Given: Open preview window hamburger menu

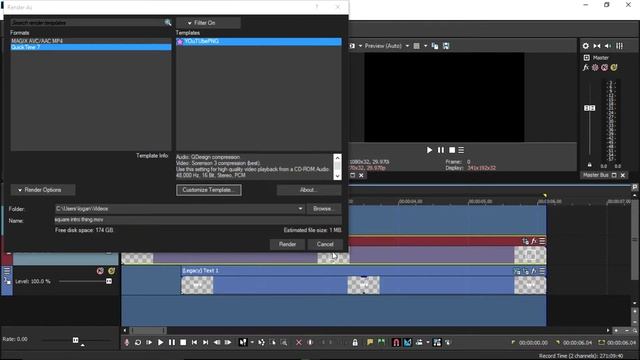Looking at the screenshot, I should (x=461, y=150).
